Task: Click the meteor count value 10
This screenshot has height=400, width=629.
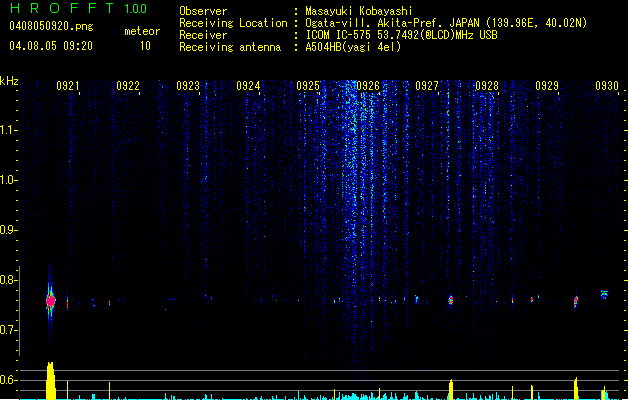Action: click(145, 46)
